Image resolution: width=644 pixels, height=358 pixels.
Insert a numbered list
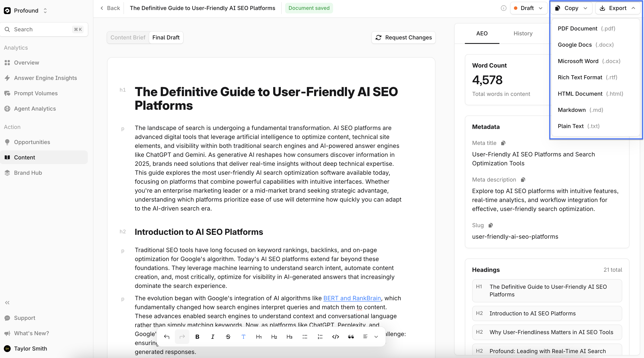point(320,337)
